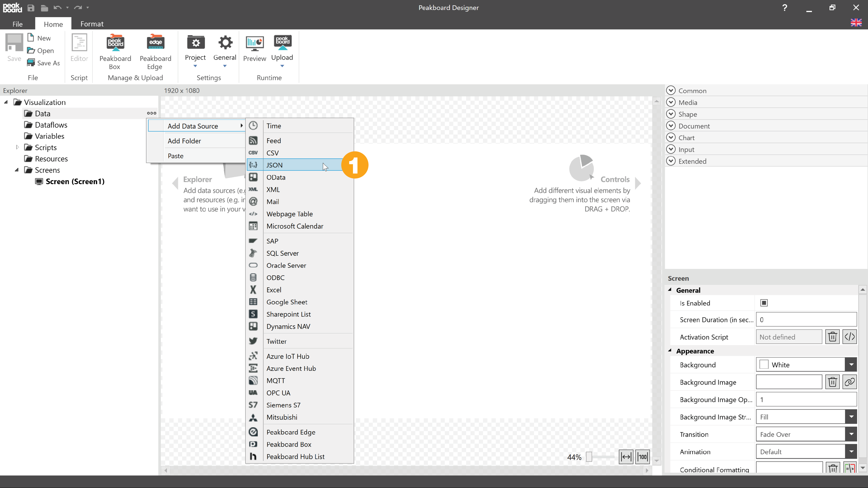
Task: Open the Animation dropdown
Action: 851,451
